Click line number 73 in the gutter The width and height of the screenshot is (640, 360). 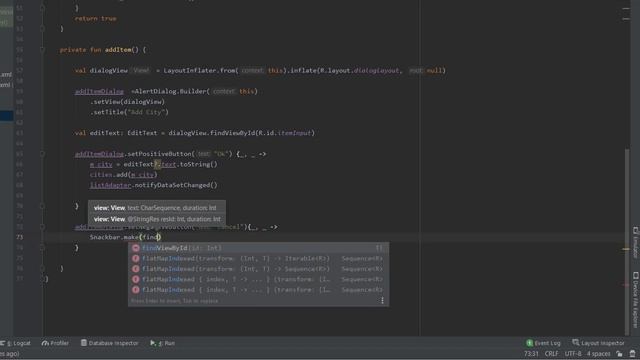[x=20, y=237]
